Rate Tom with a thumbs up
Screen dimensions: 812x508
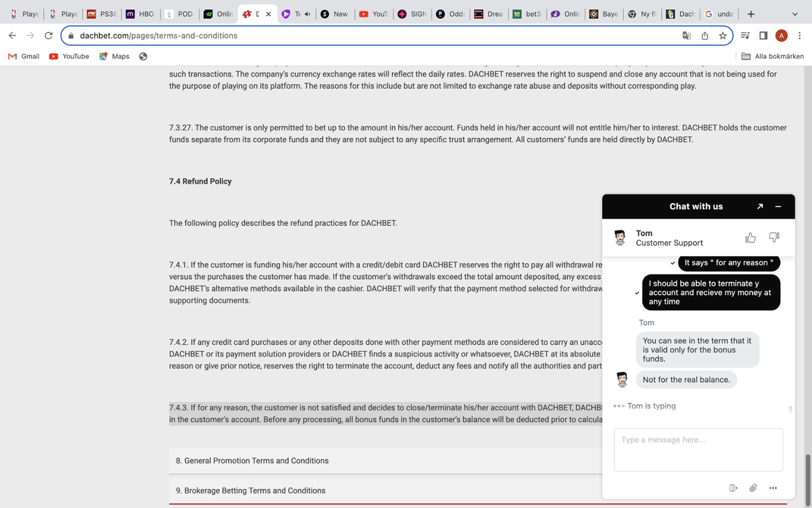750,238
